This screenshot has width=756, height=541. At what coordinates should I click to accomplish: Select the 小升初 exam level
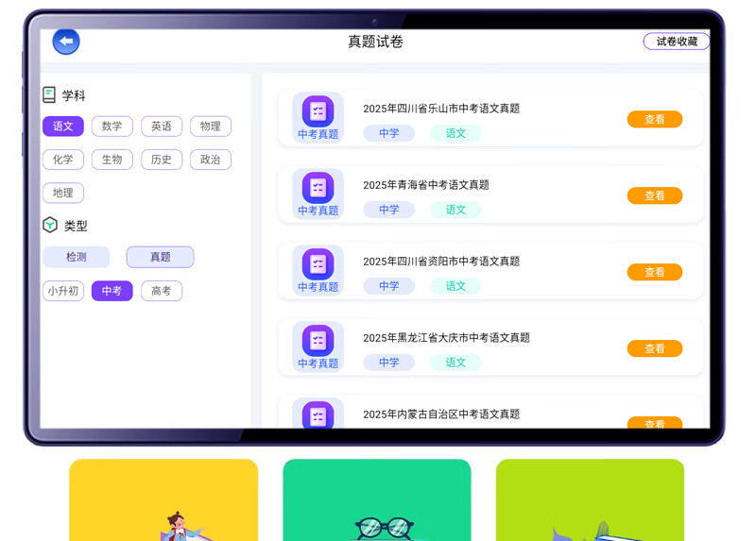63,291
